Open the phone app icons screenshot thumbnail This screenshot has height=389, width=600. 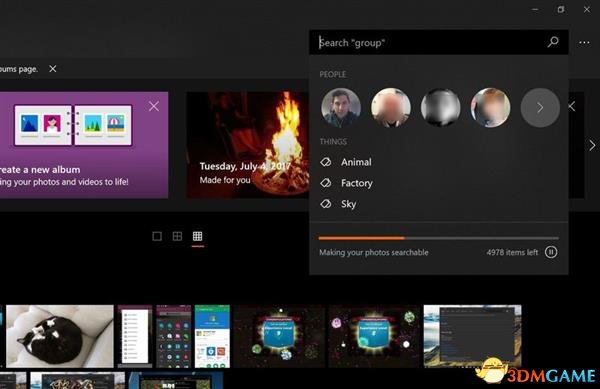(x=174, y=336)
